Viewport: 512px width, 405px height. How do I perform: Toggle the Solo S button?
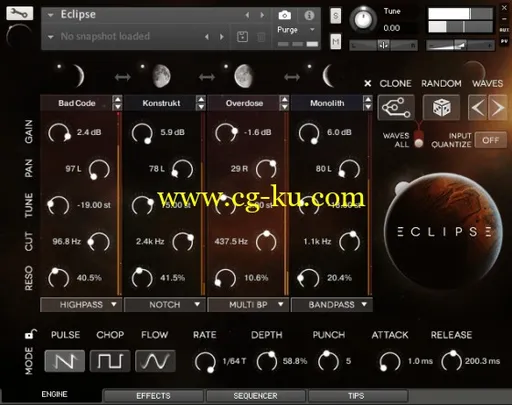click(x=335, y=16)
